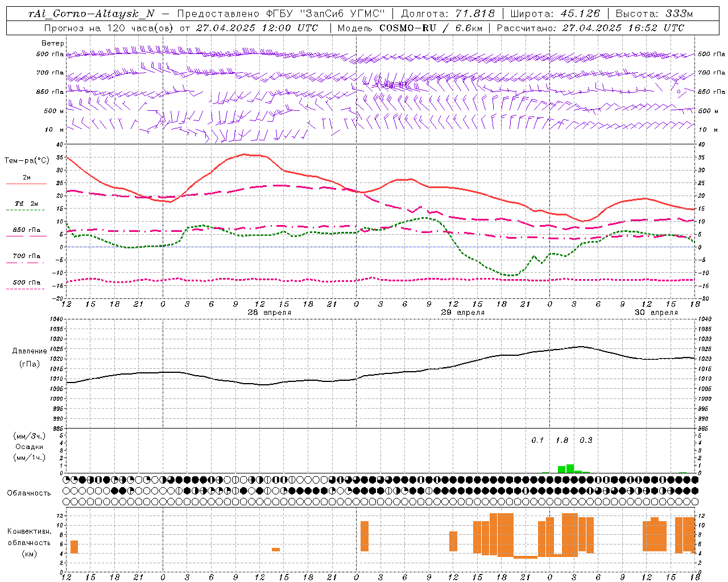Select the 28 апреля date label
The image size is (728, 582).
tap(270, 313)
